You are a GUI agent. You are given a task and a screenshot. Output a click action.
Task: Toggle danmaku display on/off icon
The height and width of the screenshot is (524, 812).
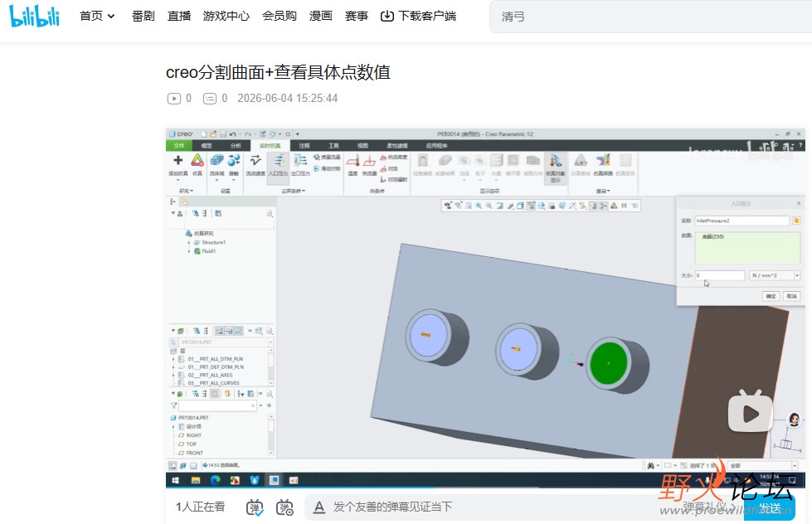(x=255, y=507)
